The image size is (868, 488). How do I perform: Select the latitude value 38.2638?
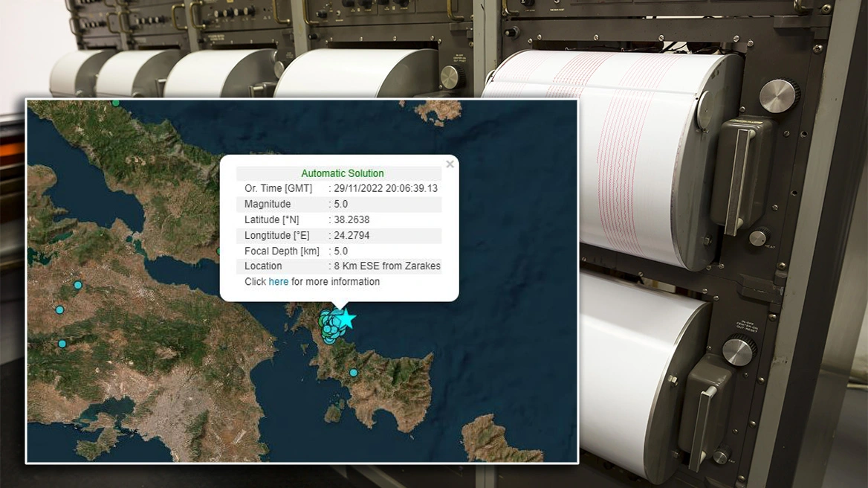(352, 220)
